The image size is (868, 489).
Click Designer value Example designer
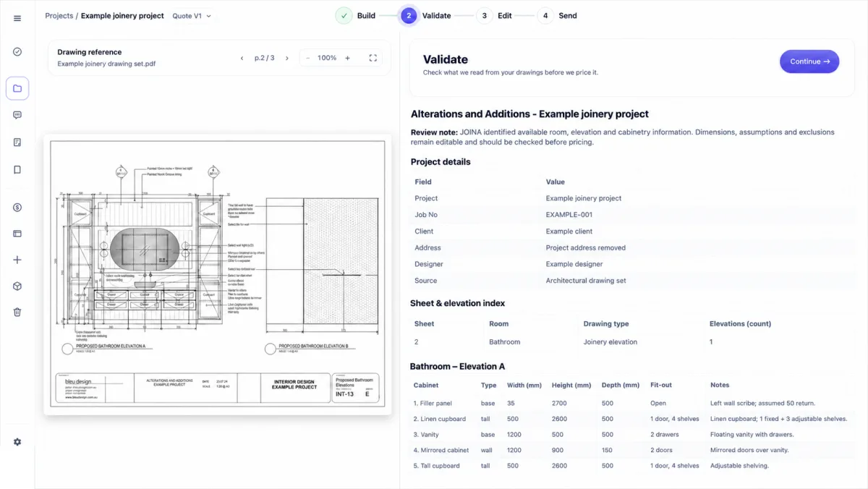tap(574, 264)
